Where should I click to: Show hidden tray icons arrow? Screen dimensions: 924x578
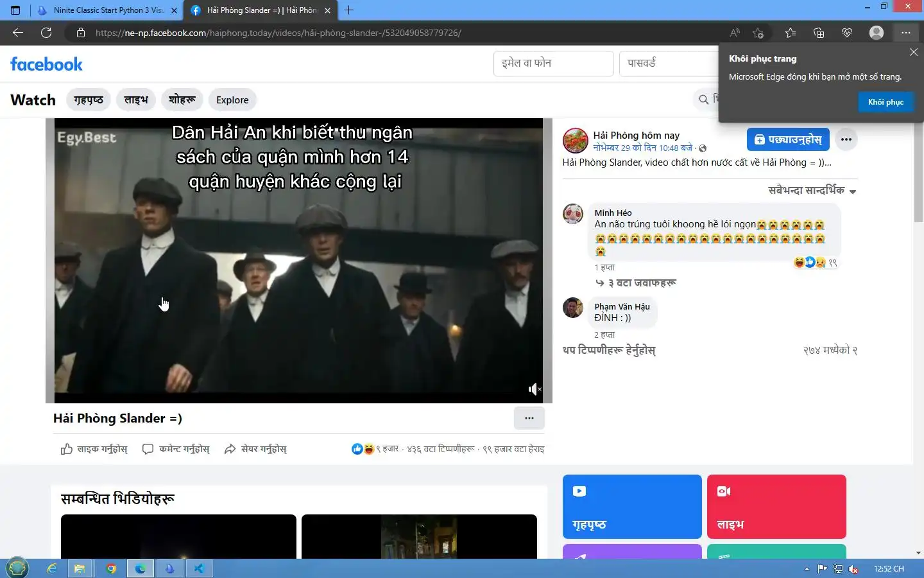pyautogui.click(x=807, y=569)
